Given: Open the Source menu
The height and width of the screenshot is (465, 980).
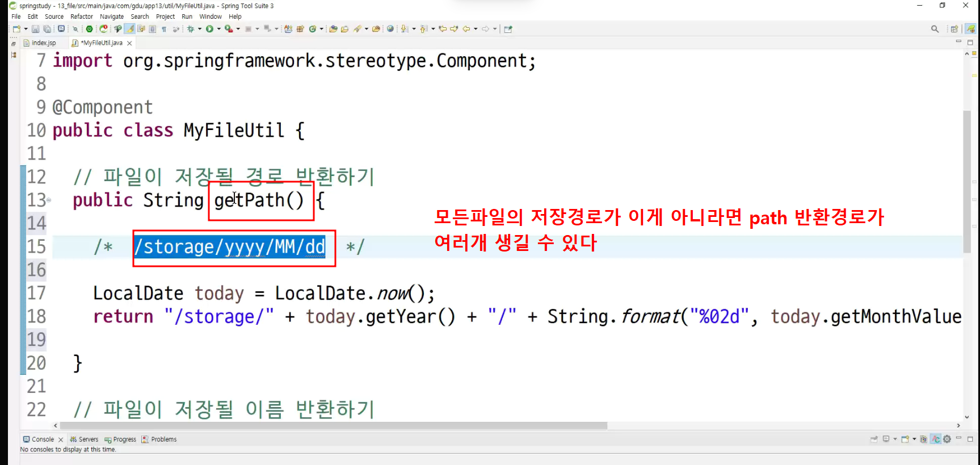Looking at the screenshot, I should (x=54, y=16).
